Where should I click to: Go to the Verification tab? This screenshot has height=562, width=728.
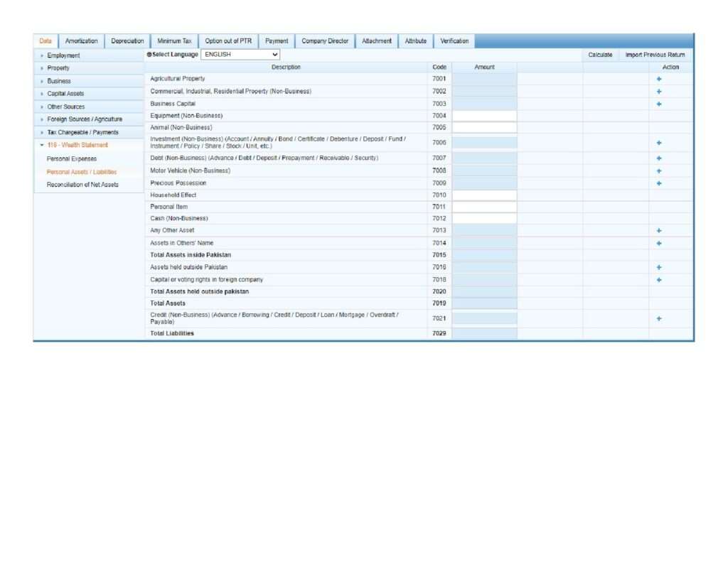click(x=454, y=41)
